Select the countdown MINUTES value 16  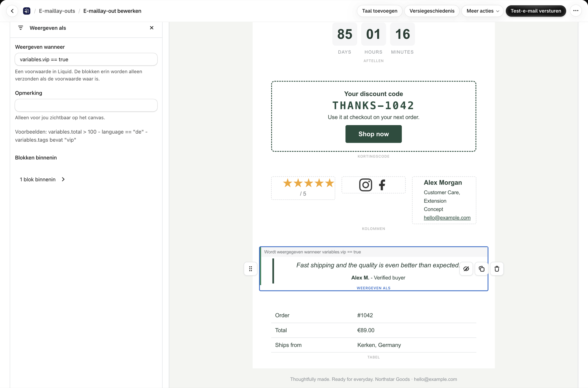(x=402, y=34)
